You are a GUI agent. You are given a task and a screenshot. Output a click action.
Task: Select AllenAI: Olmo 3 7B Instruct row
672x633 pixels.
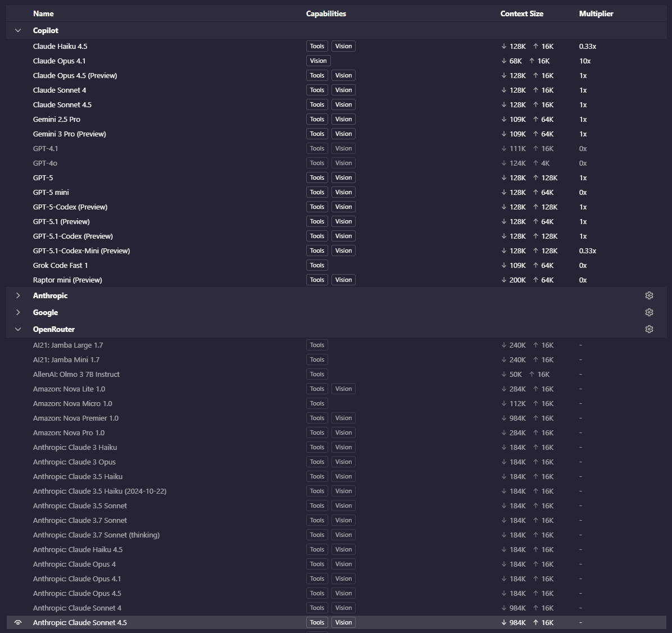click(x=337, y=374)
